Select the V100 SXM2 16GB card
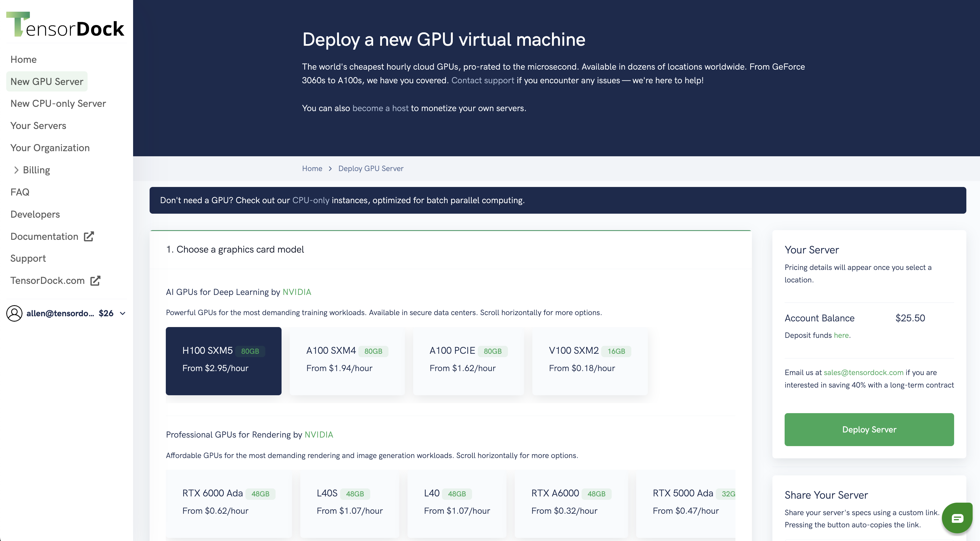 (590, 361)
